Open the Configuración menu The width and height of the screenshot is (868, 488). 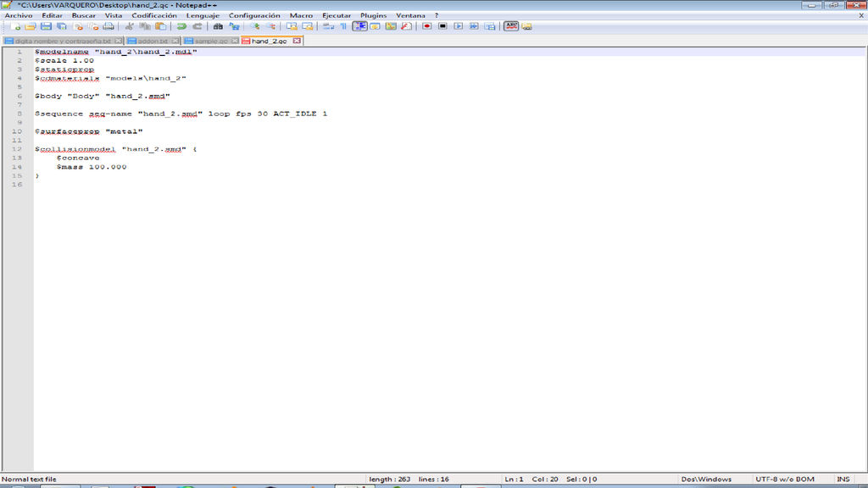click(254, 15)
